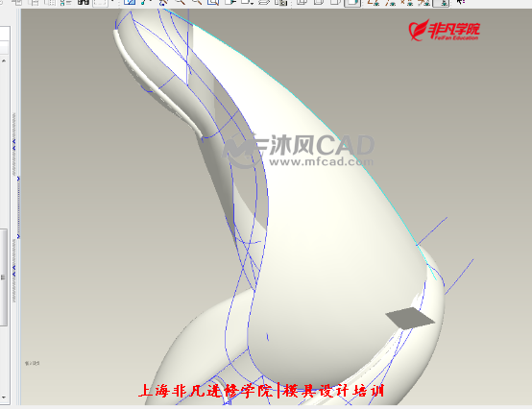Select the gray datum plane patch on the model
Image resolution: width=532 pixels, height=409 pixels.
[x=410, y=319]
